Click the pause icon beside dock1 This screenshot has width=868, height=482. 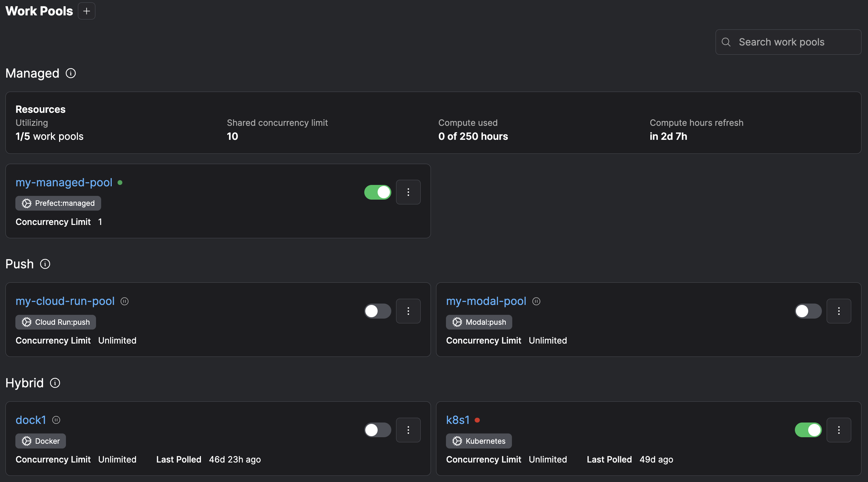56,420
